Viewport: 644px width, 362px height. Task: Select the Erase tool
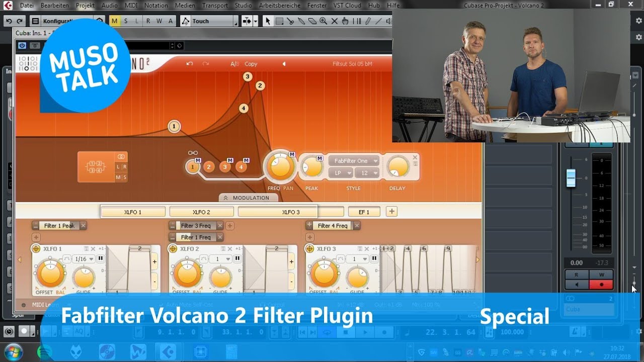pos(312,21)
